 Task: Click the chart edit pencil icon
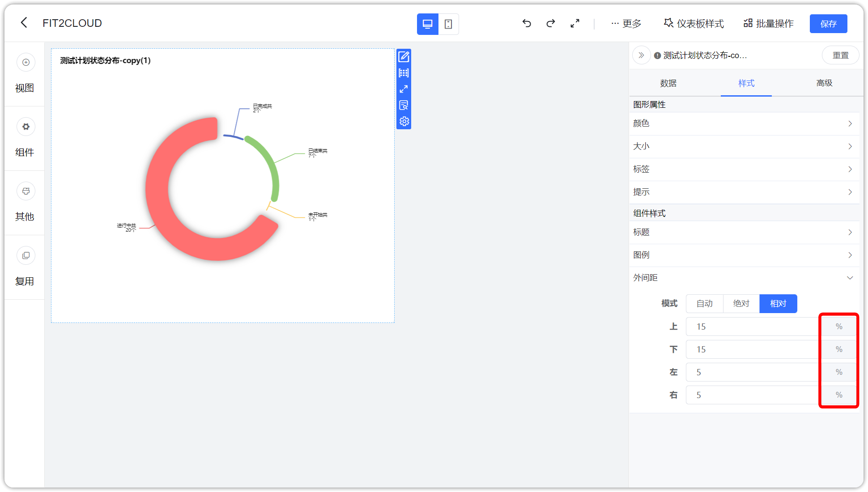[x=404, y=57]
